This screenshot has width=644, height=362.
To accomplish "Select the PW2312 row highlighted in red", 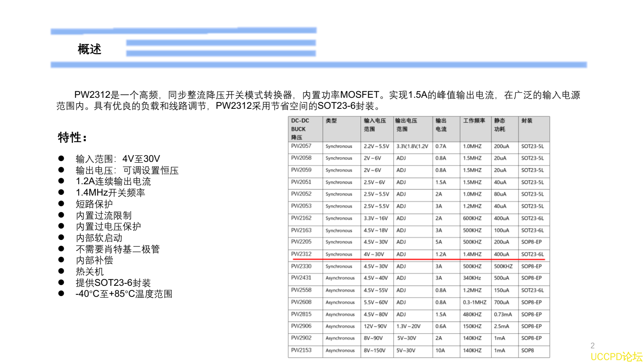I will pos(417,254).
